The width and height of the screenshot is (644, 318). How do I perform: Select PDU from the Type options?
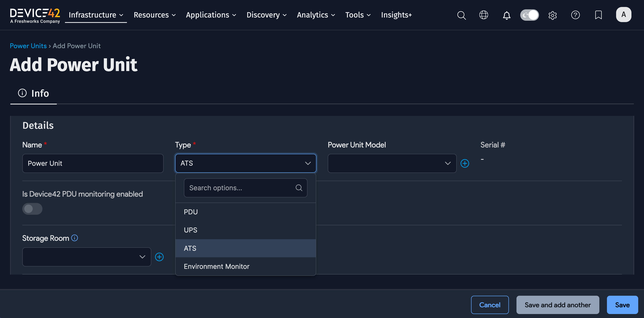245,212
